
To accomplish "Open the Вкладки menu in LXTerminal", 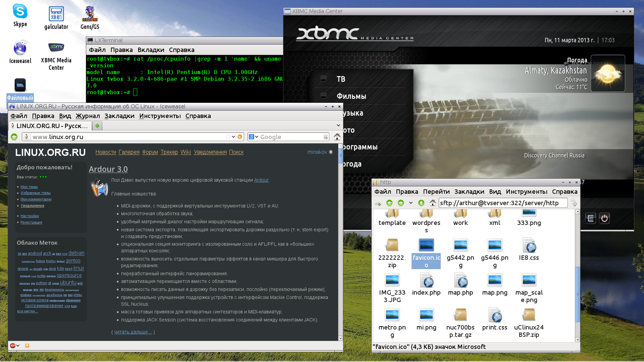I will point(151,50).
